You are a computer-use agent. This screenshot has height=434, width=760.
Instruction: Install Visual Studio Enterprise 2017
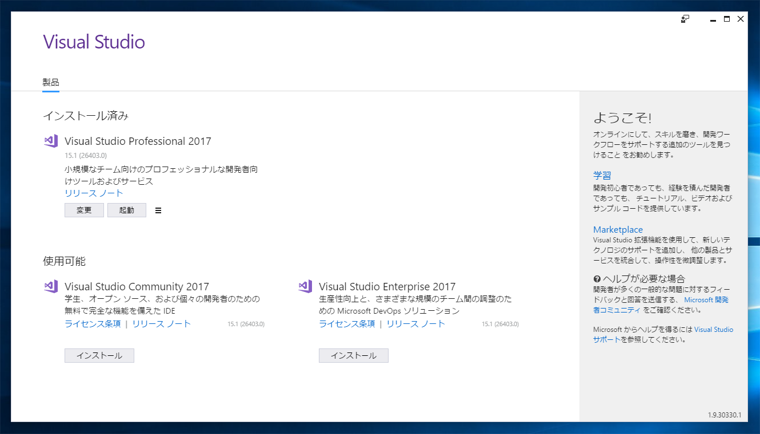(354, 355)
